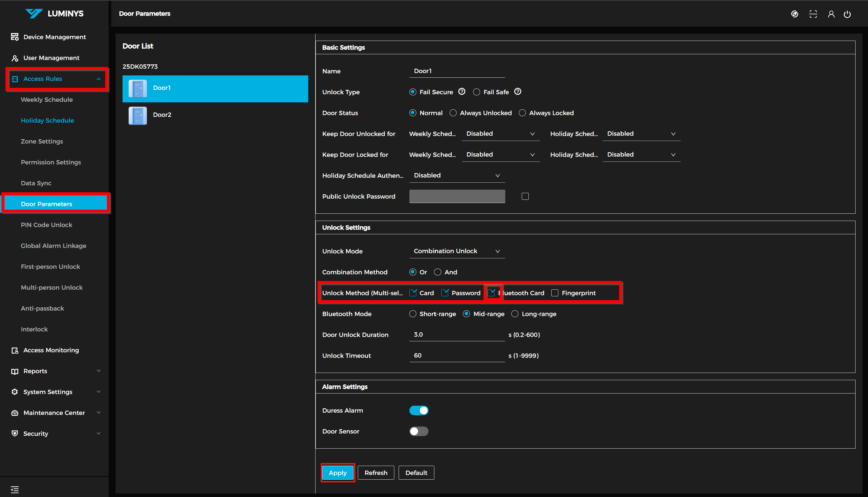Check the Fingerprint unlock method
868x497 pixels.
pyautogui.click(x=555, y=293)
